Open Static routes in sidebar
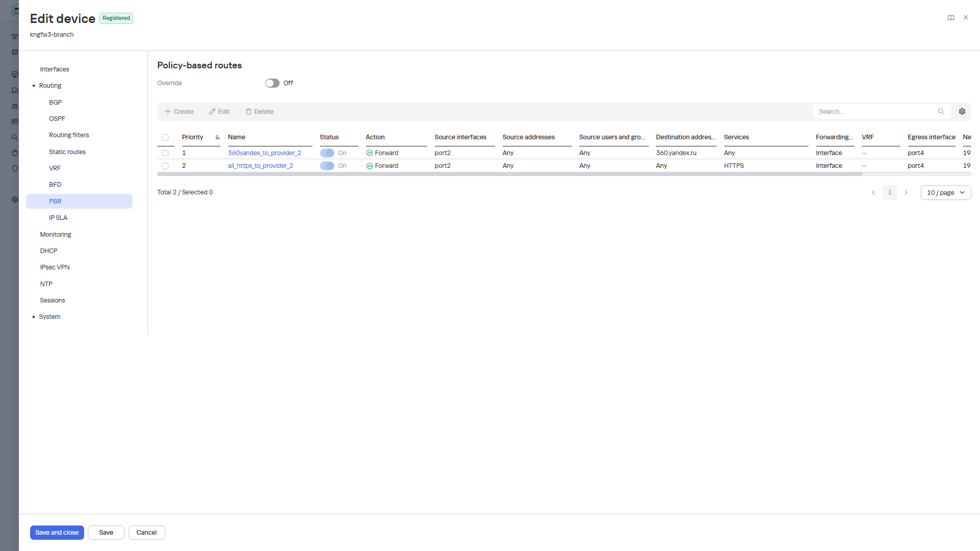Screen dimensions: 980x551 point(67,152)
